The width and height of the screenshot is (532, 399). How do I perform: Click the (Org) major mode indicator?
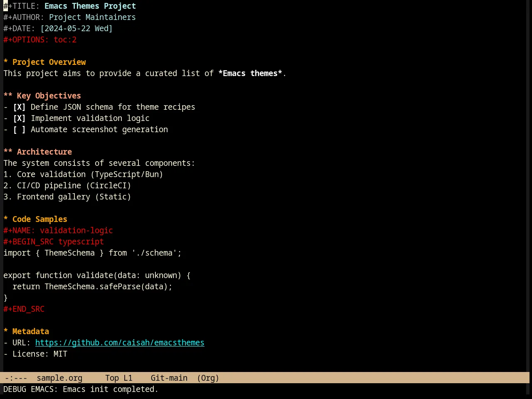[208, 378]
